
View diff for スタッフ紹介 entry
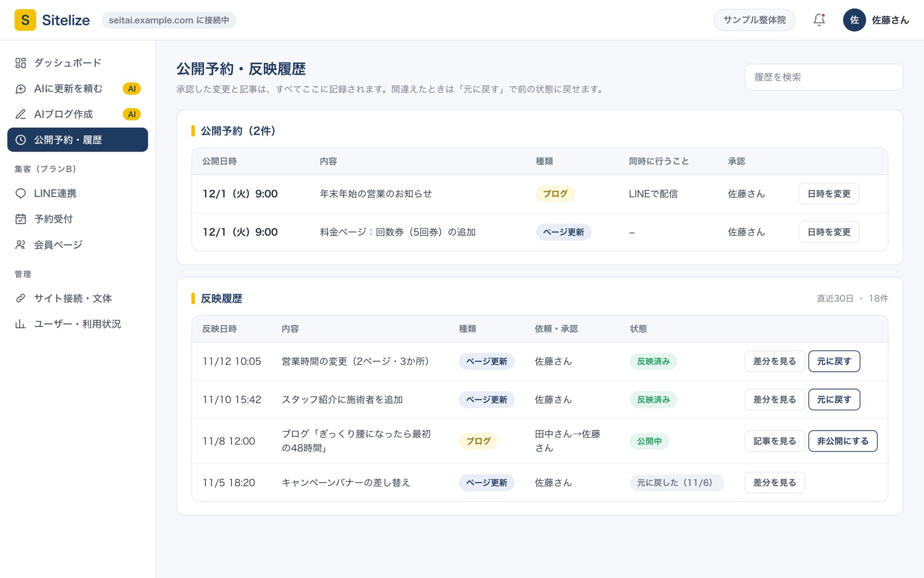click(x=774, y=399)
